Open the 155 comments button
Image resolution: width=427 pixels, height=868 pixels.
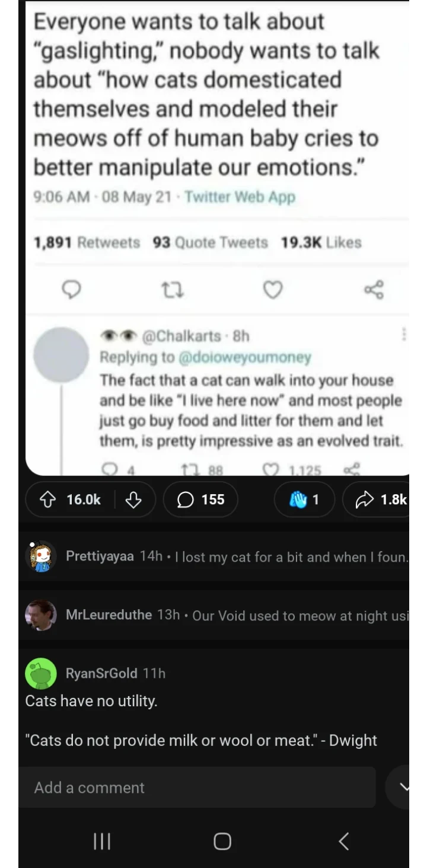click(200, 500)
